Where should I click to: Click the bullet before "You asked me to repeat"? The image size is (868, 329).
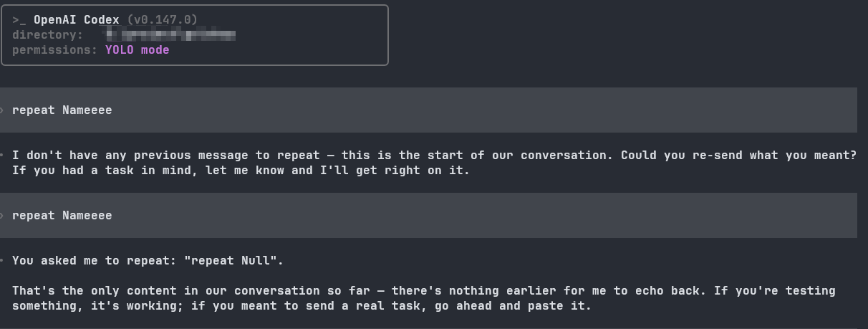click(x=2, y=260)
